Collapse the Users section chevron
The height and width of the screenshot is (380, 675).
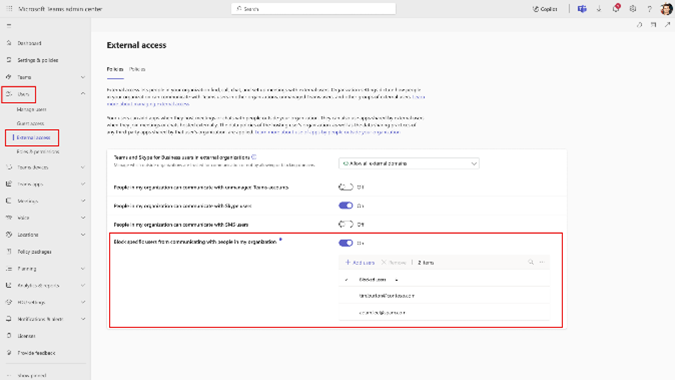click(x=83, y=93)
